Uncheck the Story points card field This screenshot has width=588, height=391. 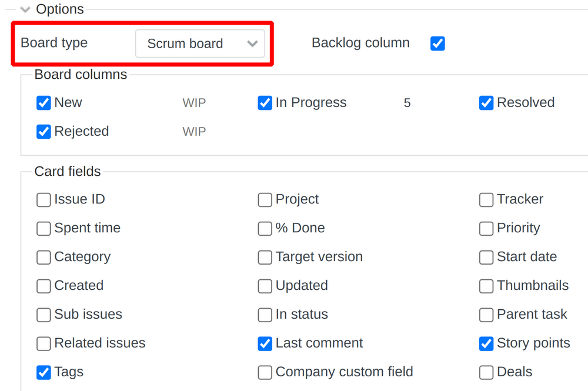click(x=486, y=343)
